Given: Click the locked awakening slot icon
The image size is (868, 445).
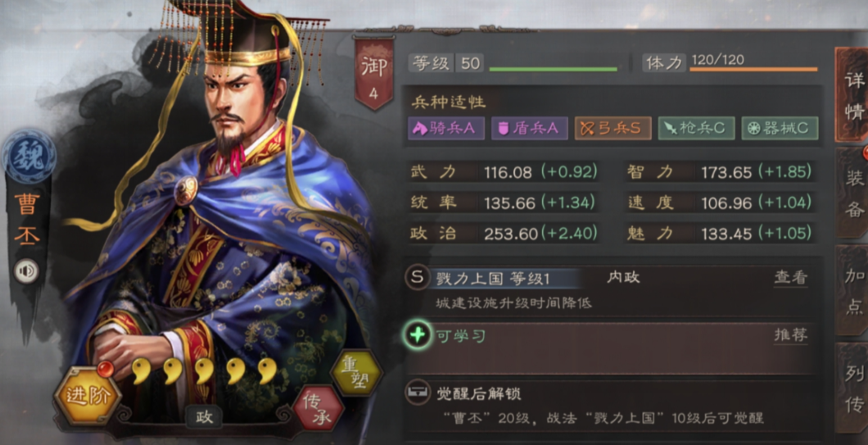Looking at the screenshot, I should pos(418,393).
